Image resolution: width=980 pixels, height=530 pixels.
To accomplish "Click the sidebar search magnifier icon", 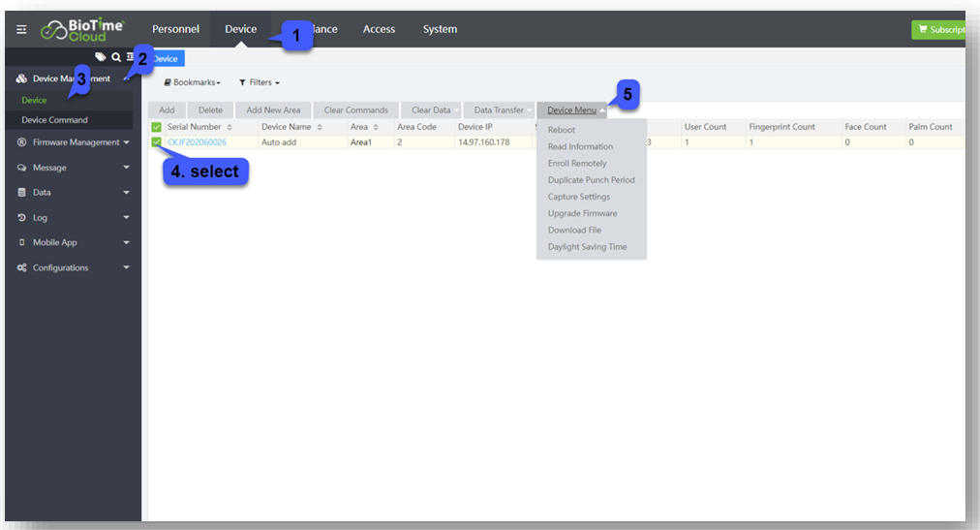I will pyautogui.click(x=116, y=58).
